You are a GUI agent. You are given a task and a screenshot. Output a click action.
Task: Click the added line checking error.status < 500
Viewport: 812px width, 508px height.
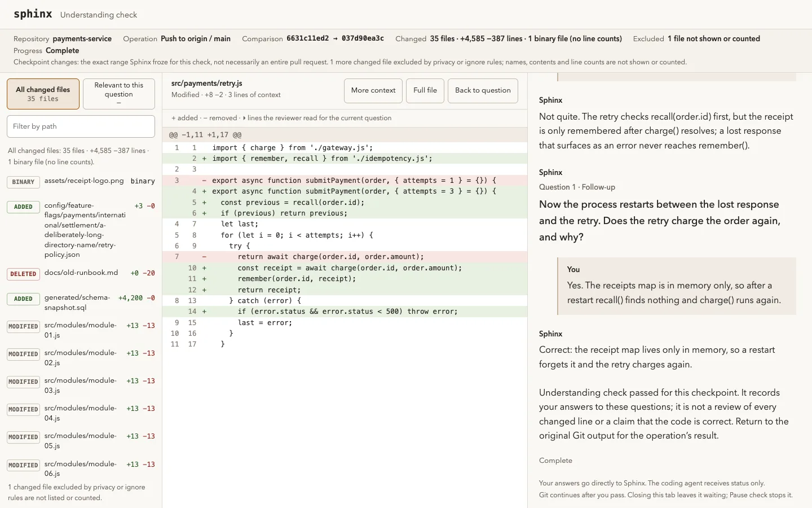click(x=345, y=312)
